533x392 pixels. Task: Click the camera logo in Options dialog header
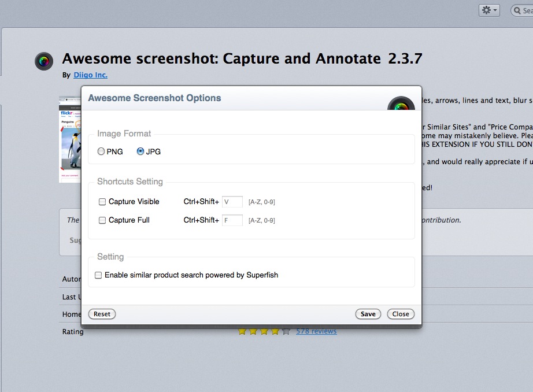401,103
